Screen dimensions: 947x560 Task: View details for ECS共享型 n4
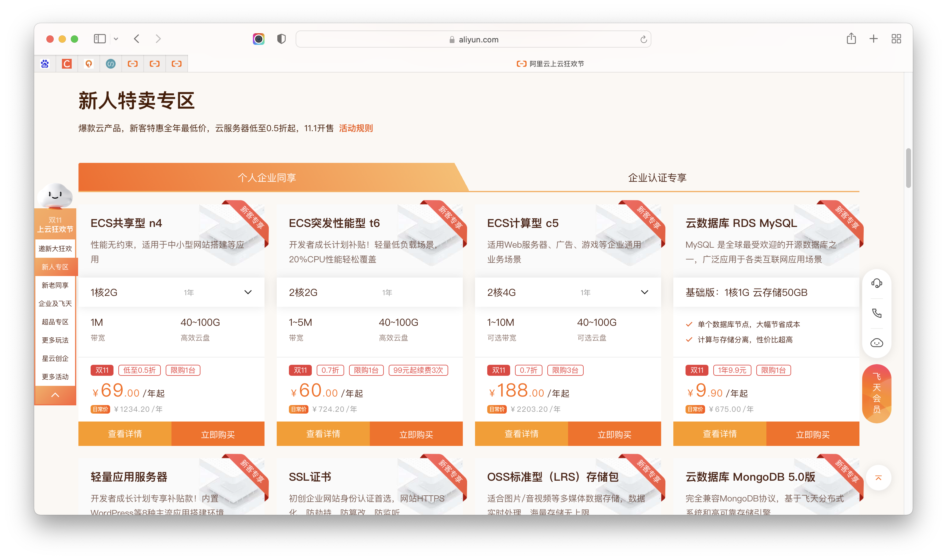(x=125, y=434)
